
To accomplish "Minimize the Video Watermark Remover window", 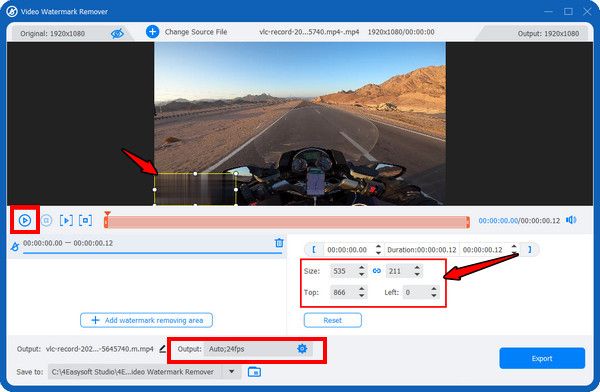I will coord(549,11).
